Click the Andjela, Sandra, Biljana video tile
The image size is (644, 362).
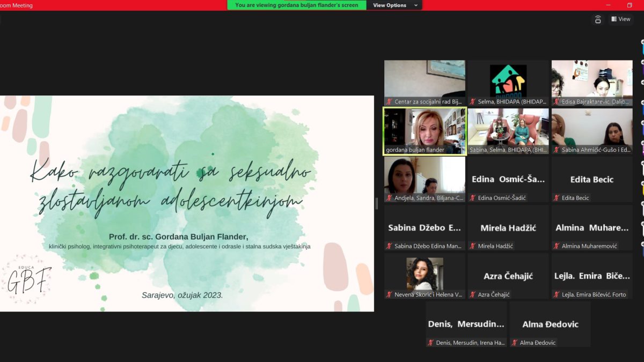(425, 176)
